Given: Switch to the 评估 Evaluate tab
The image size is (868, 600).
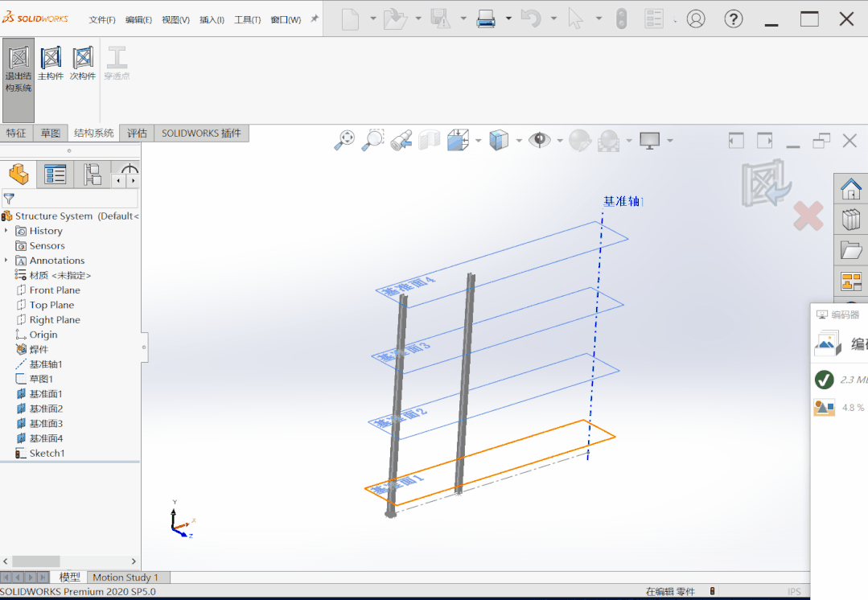Looking at the screenshot, I should point(137,133).
